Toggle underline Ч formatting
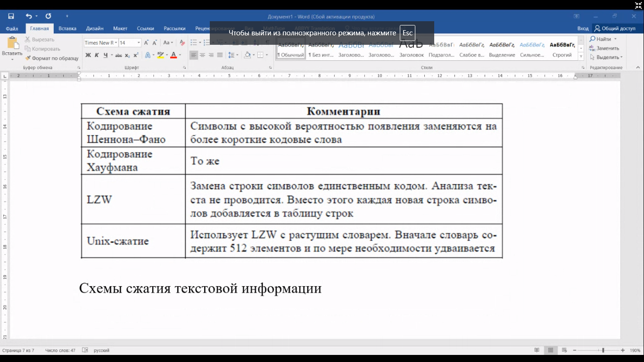Screen dimensions: 644x362 [x=105, y=55]
